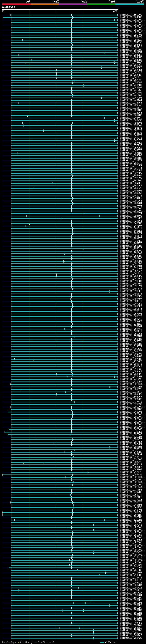The image size is (146, 644).
Task: Click the UniRef100_Q38744 label
Action: [x=131, y=103]
